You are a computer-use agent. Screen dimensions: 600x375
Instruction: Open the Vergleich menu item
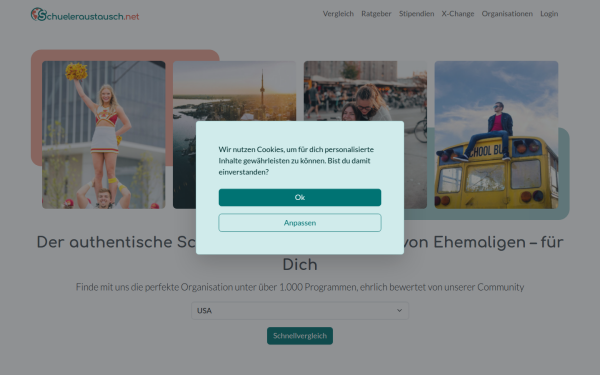(x=338, y=14)
